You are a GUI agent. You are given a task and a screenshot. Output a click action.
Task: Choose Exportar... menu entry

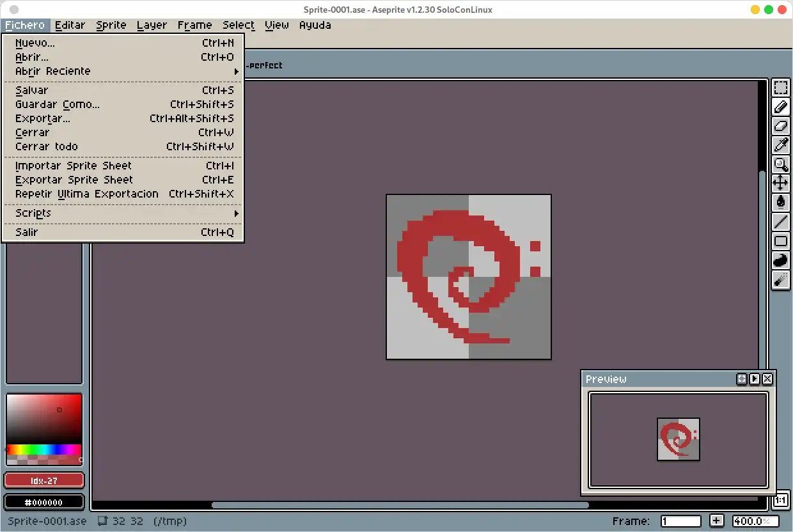click(x=122, y=118)
